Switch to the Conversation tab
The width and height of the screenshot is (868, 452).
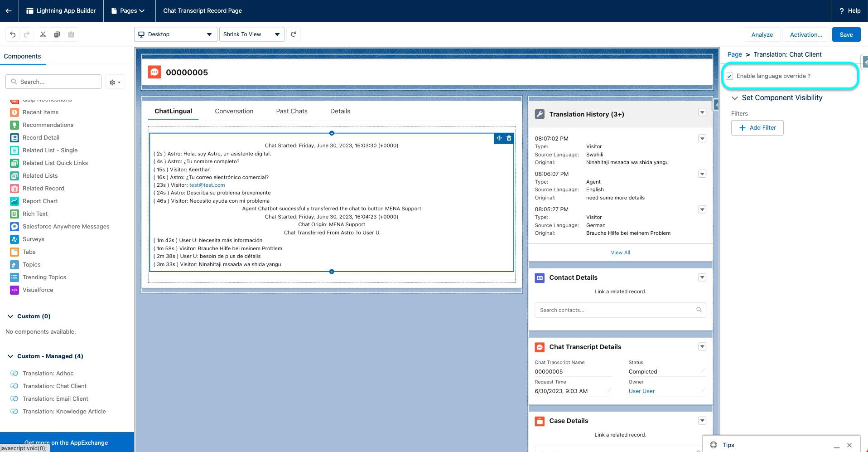click(x=234, y=111)
